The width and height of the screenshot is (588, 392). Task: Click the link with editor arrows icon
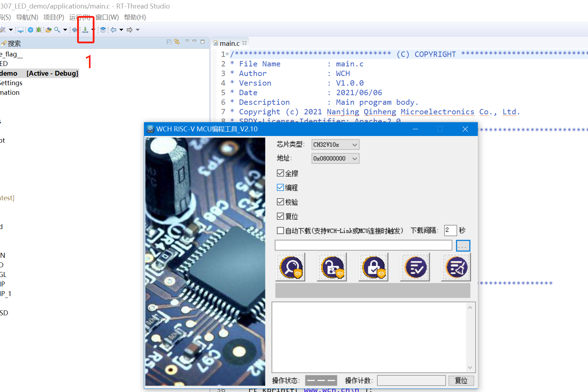click(177, 42)
